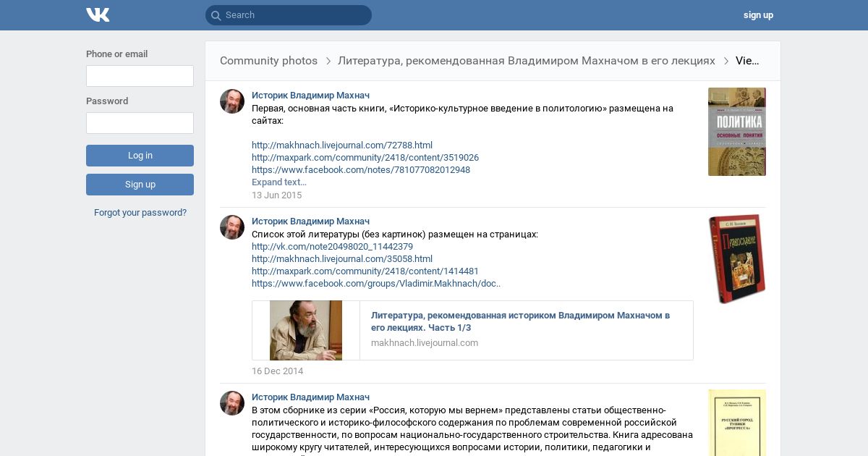Open Community photos breadcrumb
The height and width of the screenshot is (456, 868).
[268, 61]
